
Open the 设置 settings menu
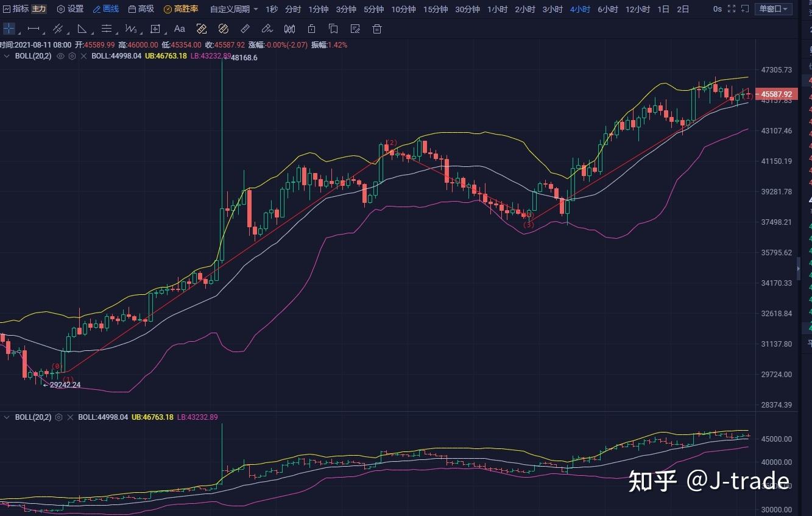coord(70,9)
